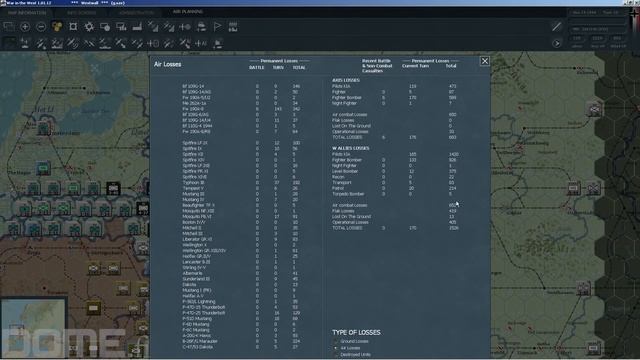
Task: Click the plus-and-box icon in second toolbar row
Action: (153, 43)
